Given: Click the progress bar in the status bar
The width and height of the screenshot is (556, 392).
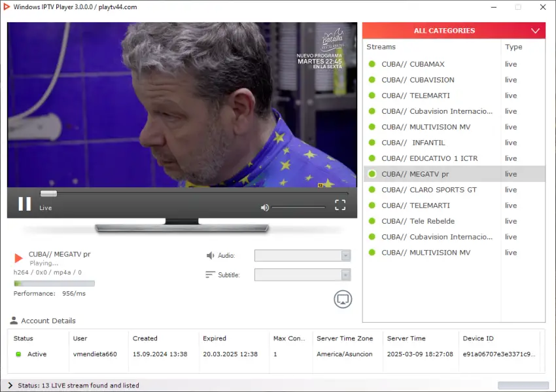Looking at the screenshot, I should coord(523,385).
